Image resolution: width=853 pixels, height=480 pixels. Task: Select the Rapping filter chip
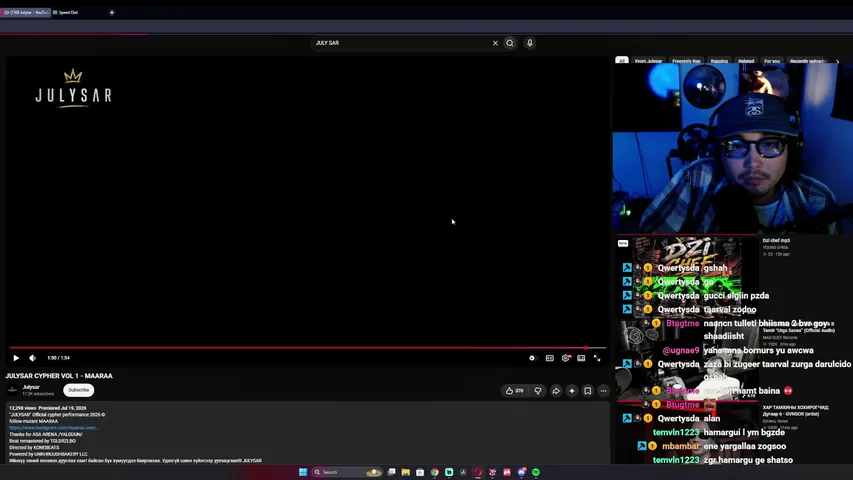coord(719,60)
